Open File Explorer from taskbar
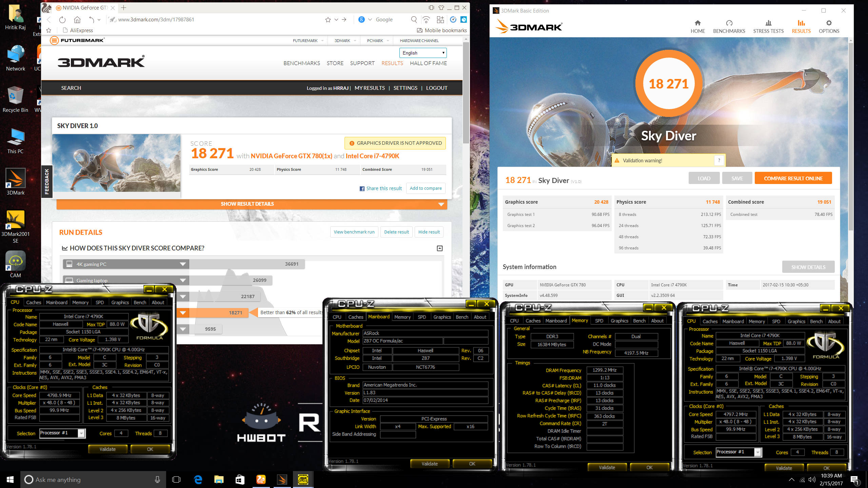The image size is (868, 488). point(219,480)
